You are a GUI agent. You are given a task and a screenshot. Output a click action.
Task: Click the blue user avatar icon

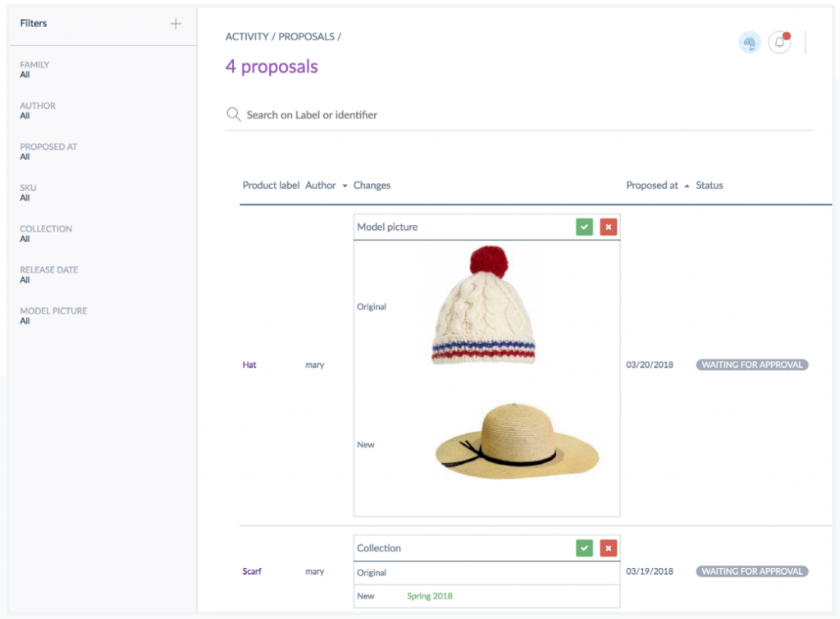tap(749, 44)
